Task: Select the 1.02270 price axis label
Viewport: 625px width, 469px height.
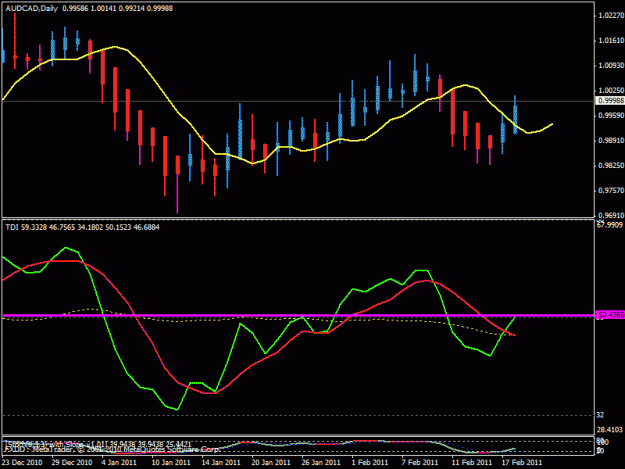Action: [x=611, y=16]
